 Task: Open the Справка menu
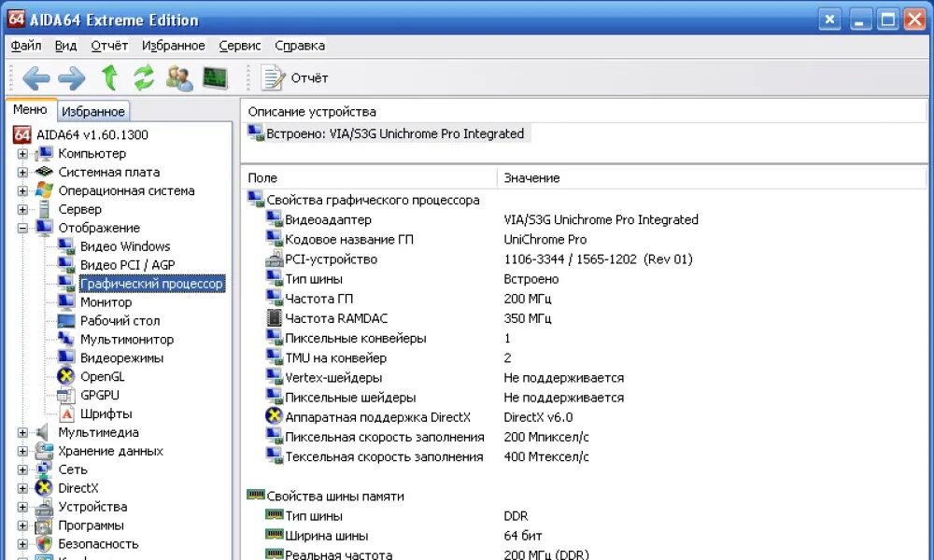click(300, 46)
